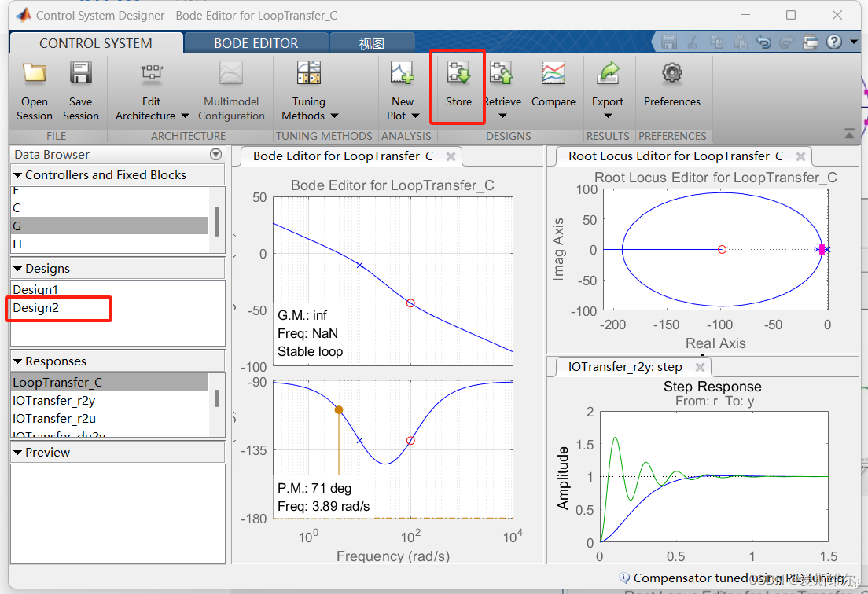The width and height of the screenshot is (868, 594).
Task: Open the Edit Architecture tool
Action: pos(151,73)
